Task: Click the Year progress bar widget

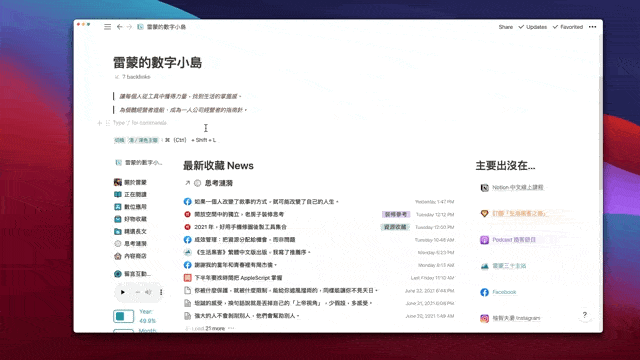Action: coord(123,316)
